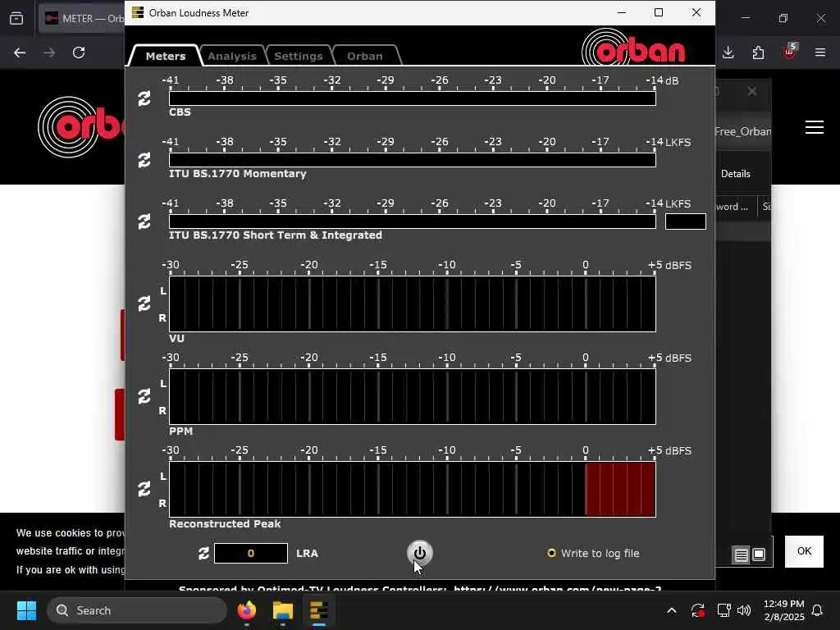Accept cookies with the OK button
The image size is (840, 630).
[804, 551]
